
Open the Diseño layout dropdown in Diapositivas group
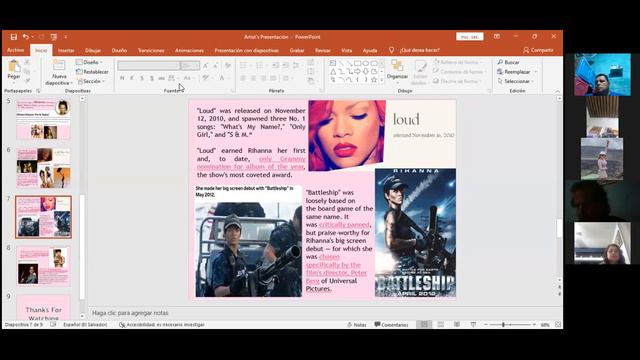[89, 62]
